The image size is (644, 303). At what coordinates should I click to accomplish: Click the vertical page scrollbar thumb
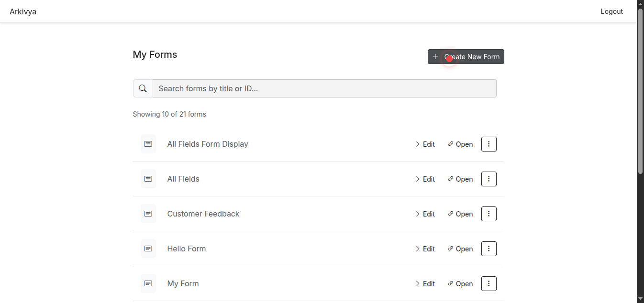pos(640,91)
